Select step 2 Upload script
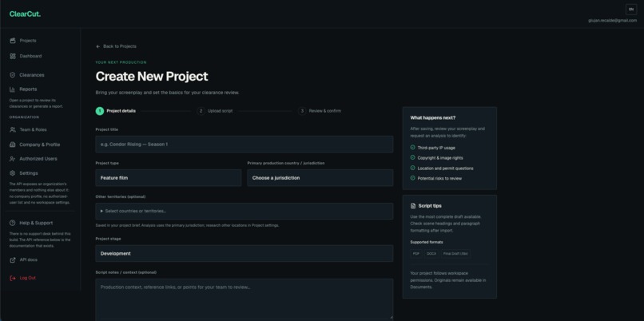 (x=215, y=111)
